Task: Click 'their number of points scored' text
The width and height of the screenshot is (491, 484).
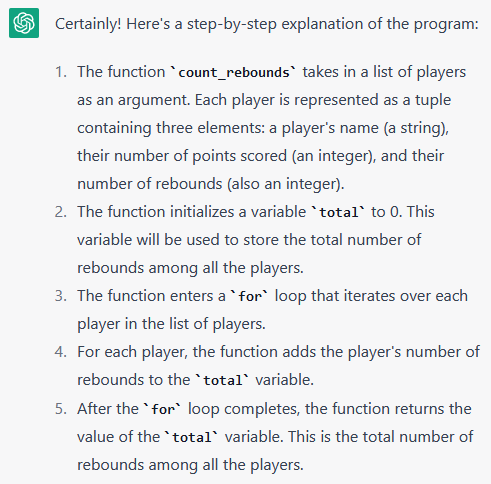Action: [182, 157]
